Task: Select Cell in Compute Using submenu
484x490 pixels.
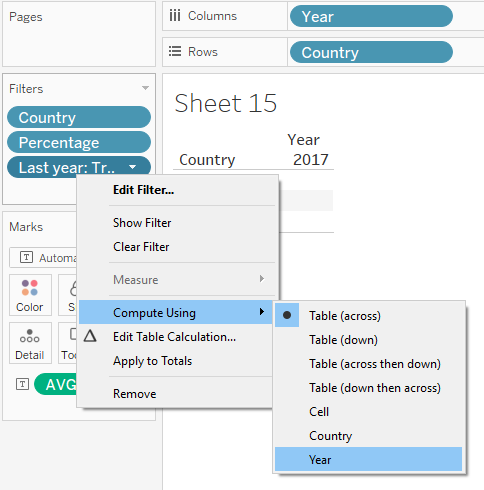Action: (319, 412)
